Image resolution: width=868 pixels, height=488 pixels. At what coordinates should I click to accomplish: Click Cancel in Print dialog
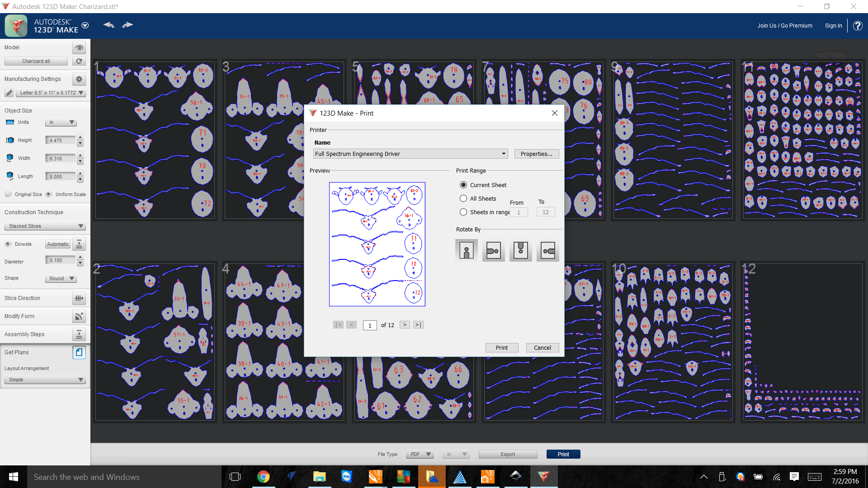(542, 347)
